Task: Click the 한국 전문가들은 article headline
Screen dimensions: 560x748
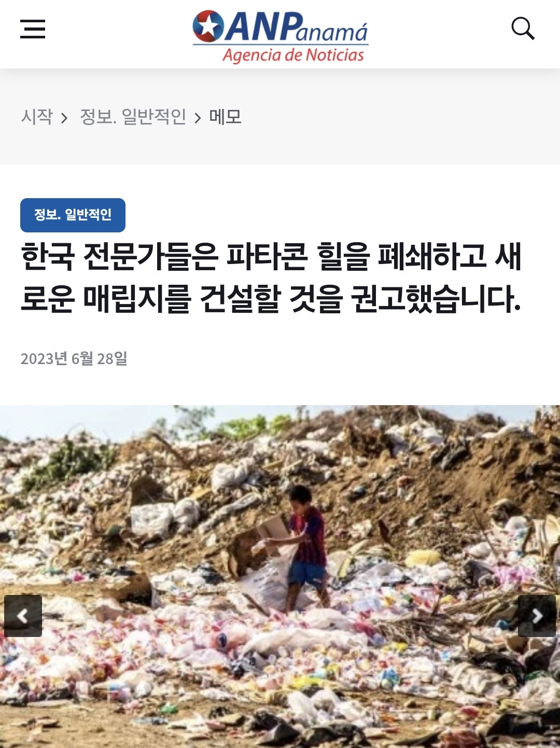Action: pyautogui.click(x=271, y=278)
